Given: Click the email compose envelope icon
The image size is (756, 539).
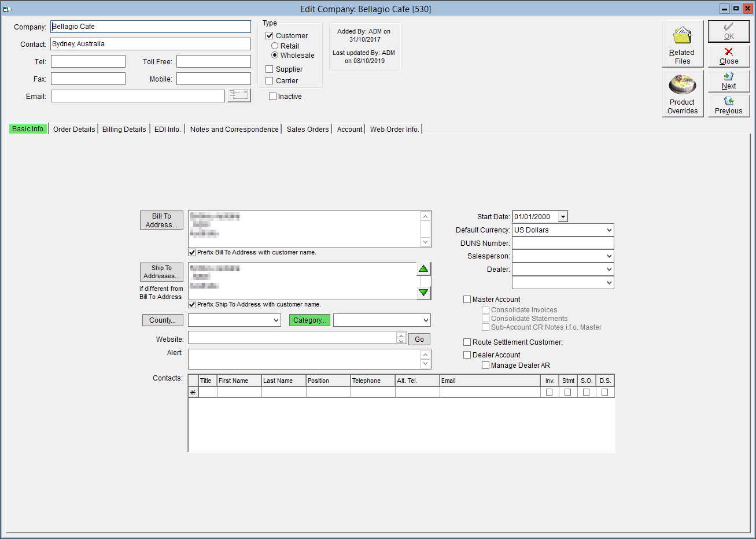Looking at the screenshot, I should point(239,95).
